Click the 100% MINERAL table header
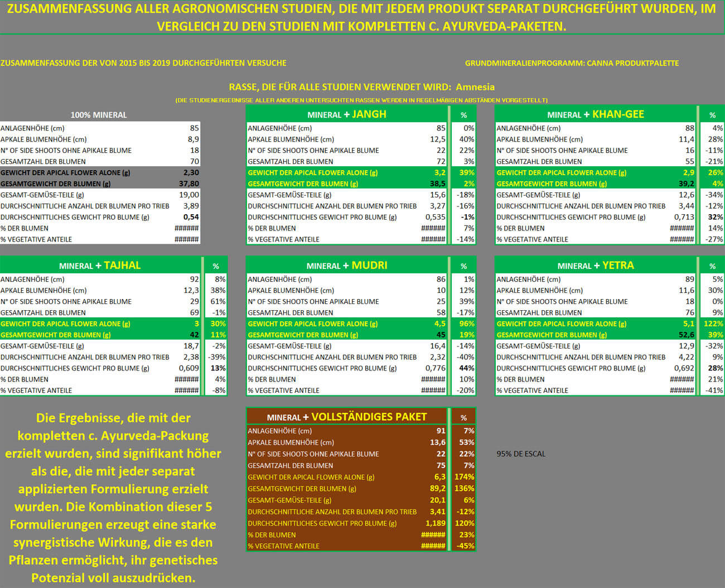The image size is (725, 588). 99,114
